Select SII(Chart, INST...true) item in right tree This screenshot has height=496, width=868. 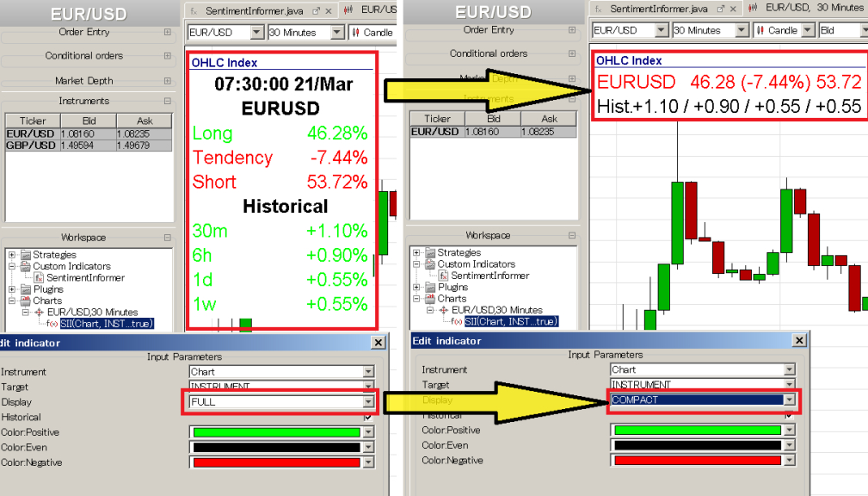point(512,321)
